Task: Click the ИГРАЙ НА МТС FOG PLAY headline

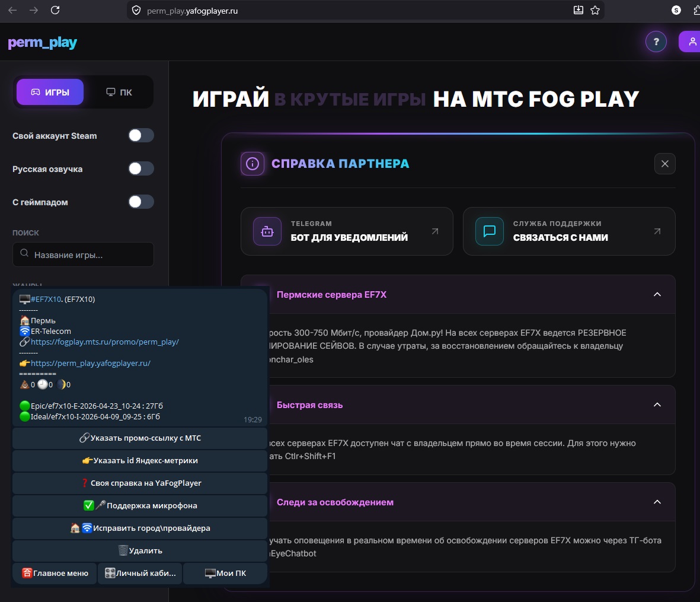Action: (x=415, y=99)
